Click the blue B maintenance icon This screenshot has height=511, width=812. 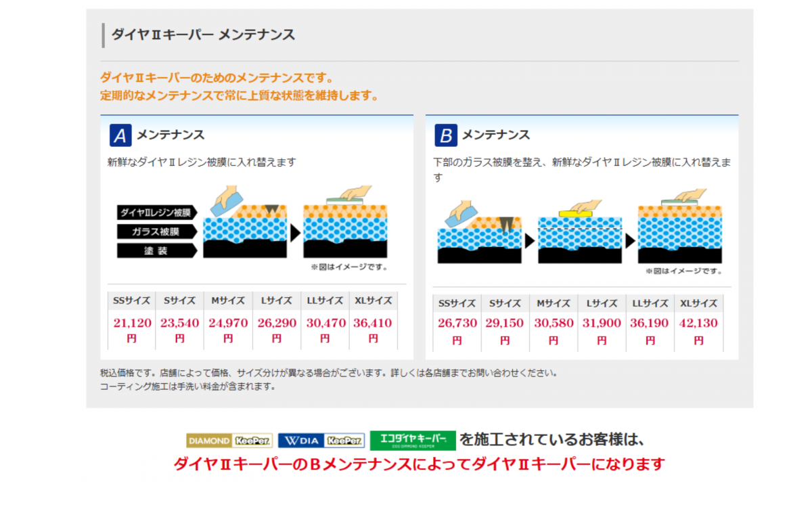point(445,135)
